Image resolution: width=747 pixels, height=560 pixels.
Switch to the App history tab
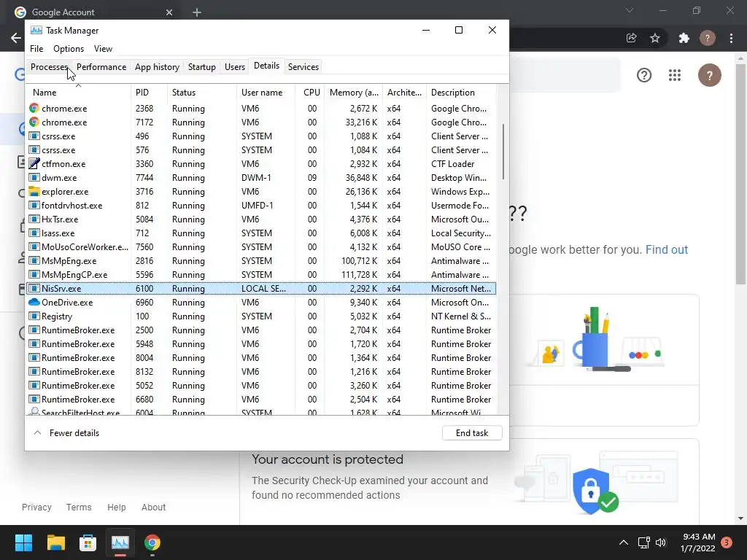click(x=158, y=66)
